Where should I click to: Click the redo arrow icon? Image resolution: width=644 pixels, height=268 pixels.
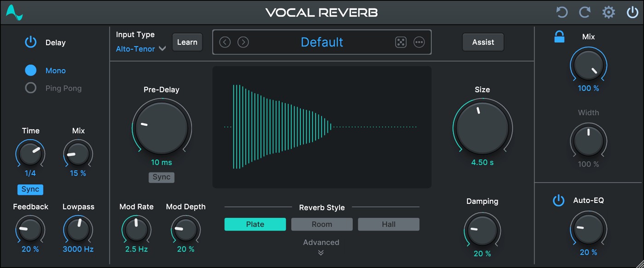[585, 12]
